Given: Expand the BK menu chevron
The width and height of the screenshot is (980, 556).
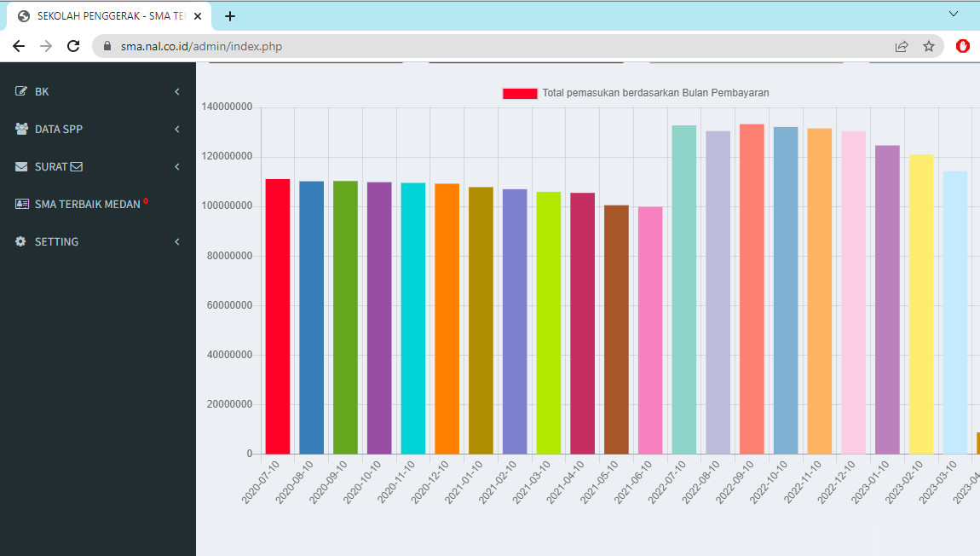Looking at the screenshot, I should click(x=177, y=91).
